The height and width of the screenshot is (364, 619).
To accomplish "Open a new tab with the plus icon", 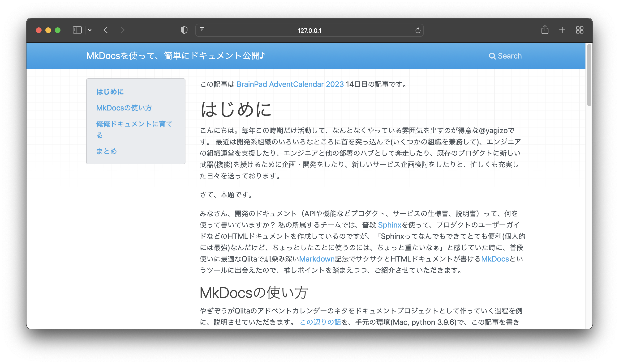I will (x=562, y=30).
